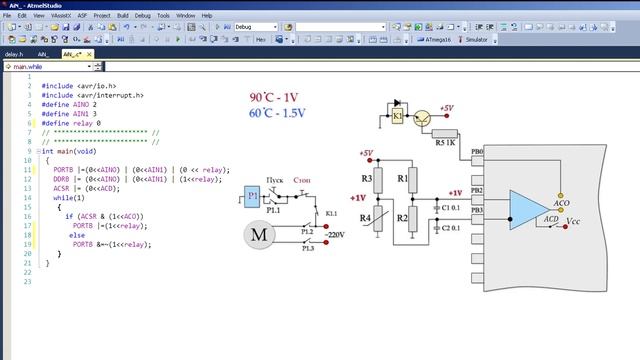Viewport: 640px width, 360px height.
Task: Click the 'PORTB &=~(1<<relay);' line
Action: (112, 244)
